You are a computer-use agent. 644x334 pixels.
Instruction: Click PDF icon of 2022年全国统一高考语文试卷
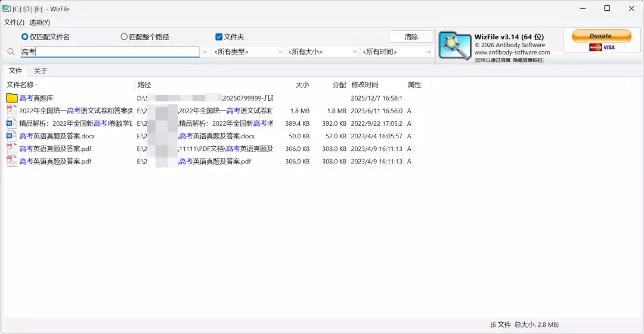pyautogui.click(x=12, y=110)
